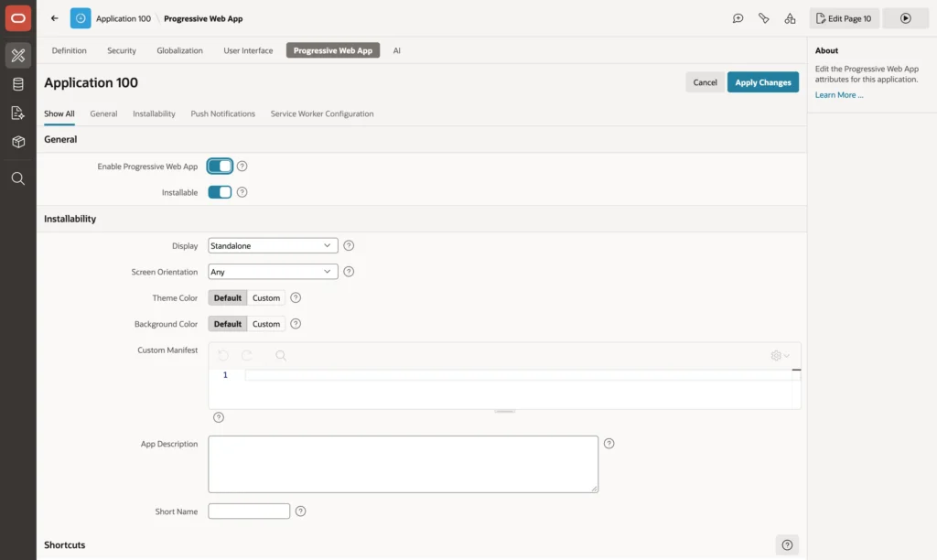This screenshot has width=937, height=560.
Task: Open the comments feedback icon in the header
Action: (x=738, y=18)
